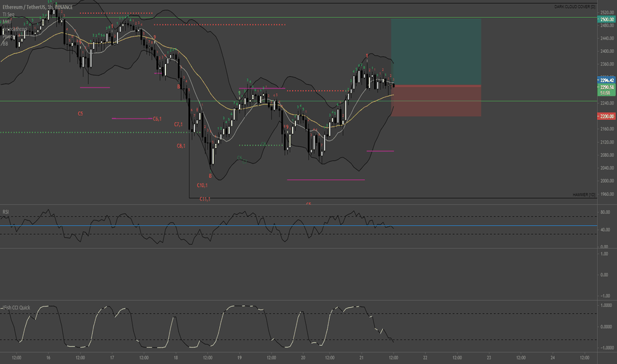Click the C6,1 countdown label
Viewport: 617px width, 364px height.
pyautogui.click(x=157, y=119)
